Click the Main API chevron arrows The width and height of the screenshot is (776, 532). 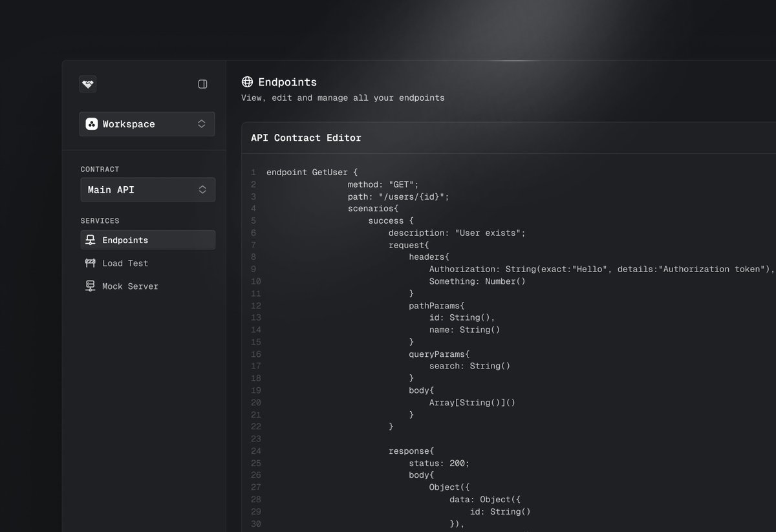(202, 190)
